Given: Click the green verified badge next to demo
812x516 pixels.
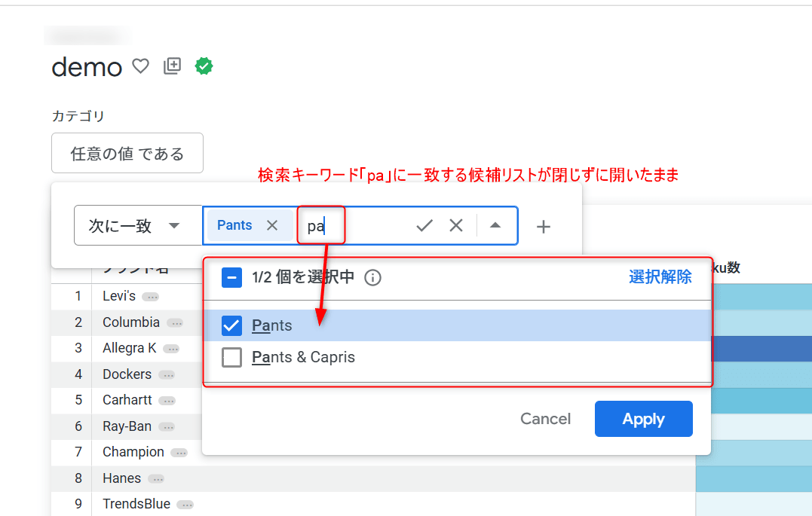Looking at the screenshot, I should [x=204, y=66].
